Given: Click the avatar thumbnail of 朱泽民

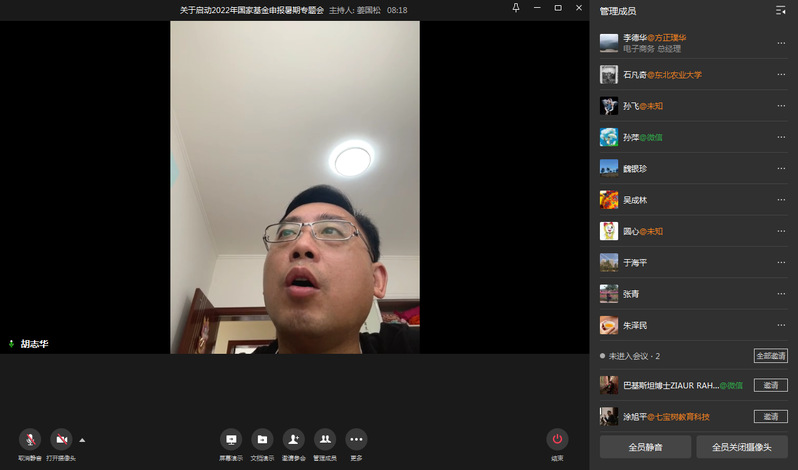Looking at the screenshot, I should coord(608,325).
